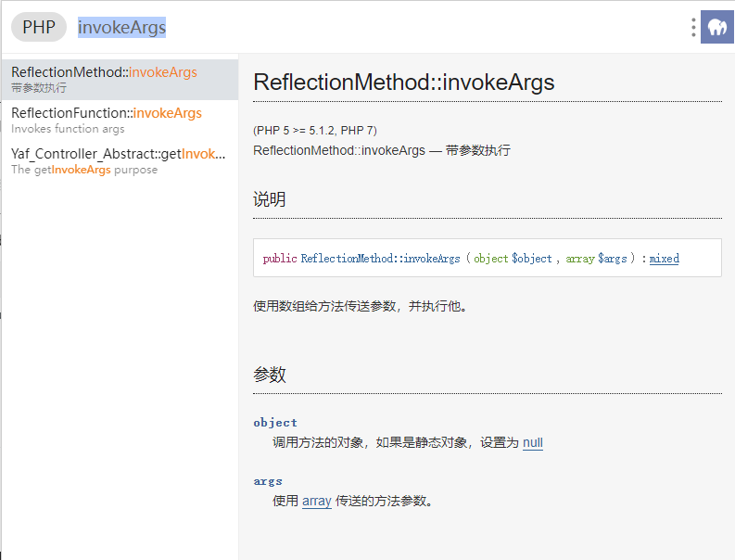Click the PHP elephant logo icon
Image resolution: width=735 pixels, height=560 pixels.
click(x=717, y=27)
